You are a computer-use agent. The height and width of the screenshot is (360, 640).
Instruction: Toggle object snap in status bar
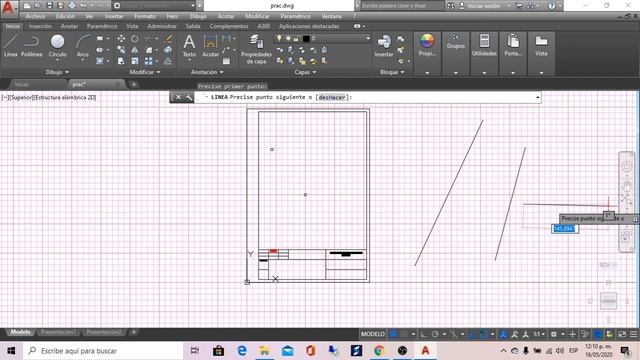(x=484, y=334)
